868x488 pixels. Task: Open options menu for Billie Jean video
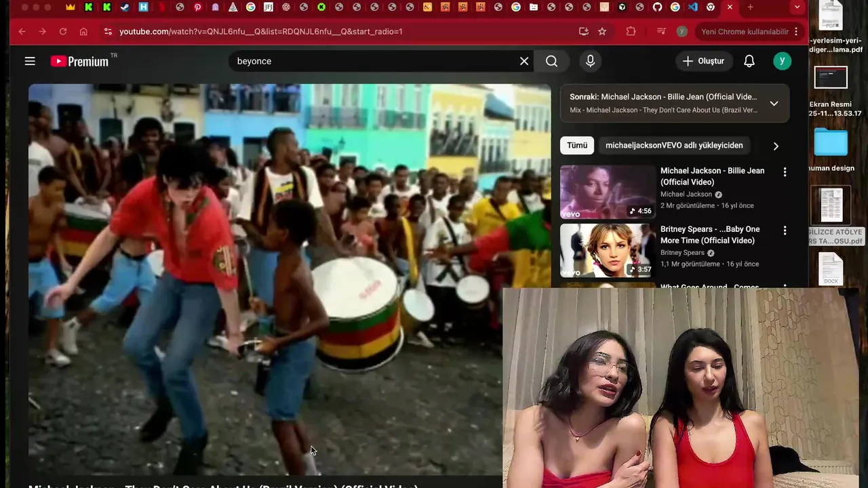[x=785, y=172]
